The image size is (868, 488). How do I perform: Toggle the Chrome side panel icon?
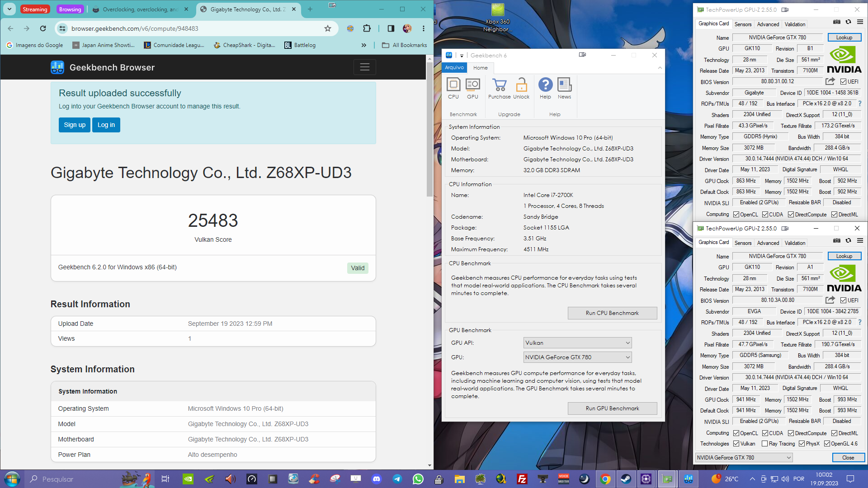(391, 28)
